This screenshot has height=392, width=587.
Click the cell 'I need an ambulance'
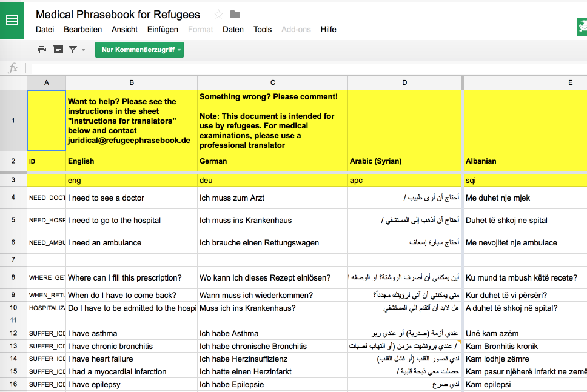(131, 242)
